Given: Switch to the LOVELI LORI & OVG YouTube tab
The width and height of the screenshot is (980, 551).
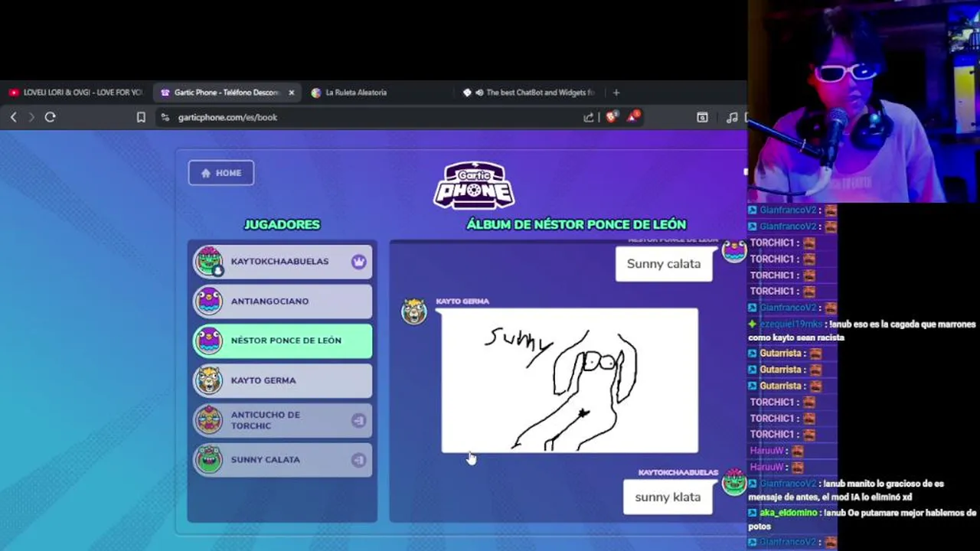Looking at the screenshot, I should pos(76,93).
